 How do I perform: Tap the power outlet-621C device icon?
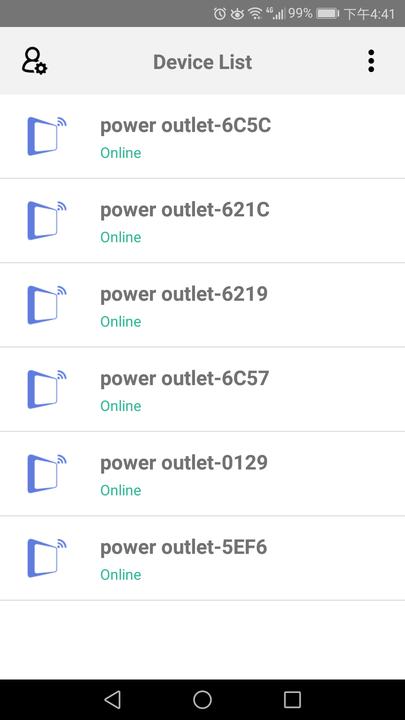[x=47, y=220]
